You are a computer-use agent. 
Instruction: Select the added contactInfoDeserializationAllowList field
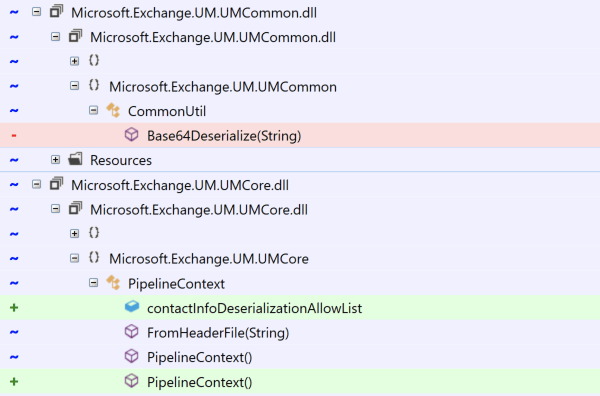[254, 308]
